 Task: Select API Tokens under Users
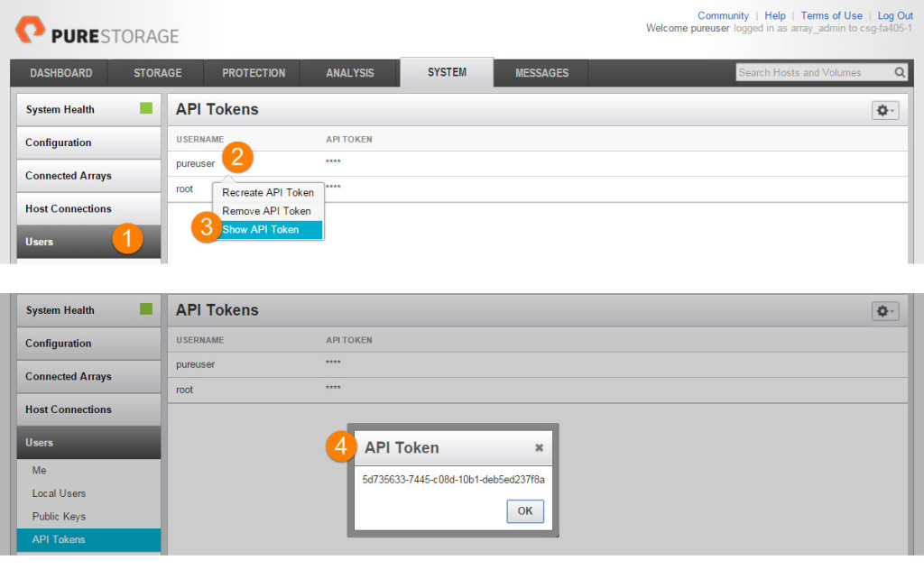coord(88,539)
